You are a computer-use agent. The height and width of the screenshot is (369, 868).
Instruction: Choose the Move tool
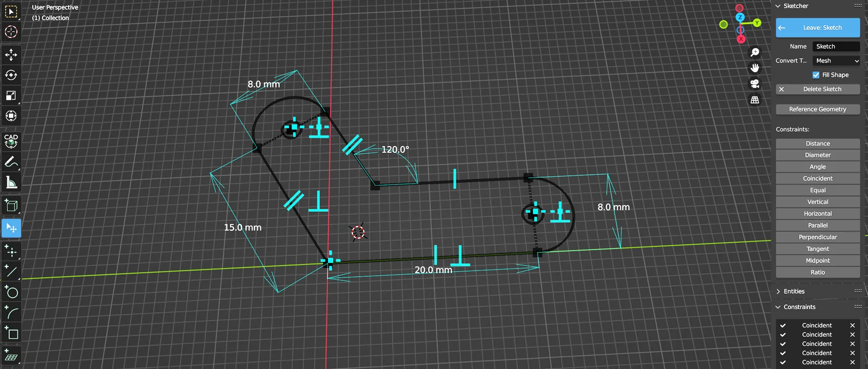(x=11, y=54)
